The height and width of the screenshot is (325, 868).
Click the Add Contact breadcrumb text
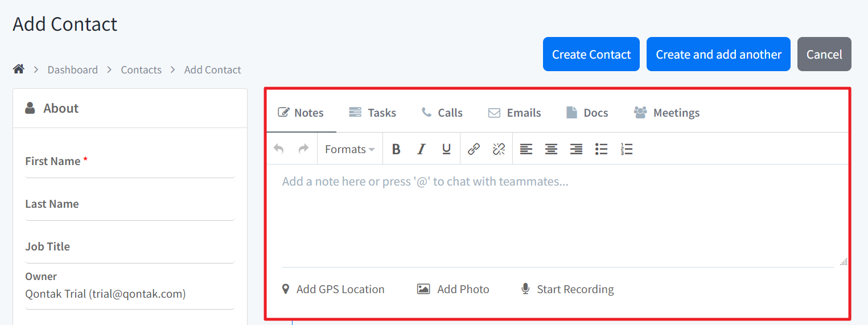[212, 69]
